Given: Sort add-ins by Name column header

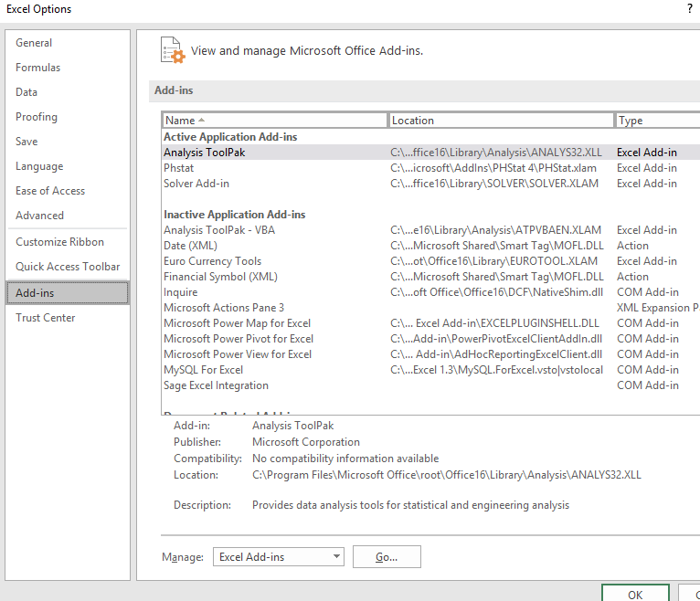Looking at the screenshot, I should [274, 121].
